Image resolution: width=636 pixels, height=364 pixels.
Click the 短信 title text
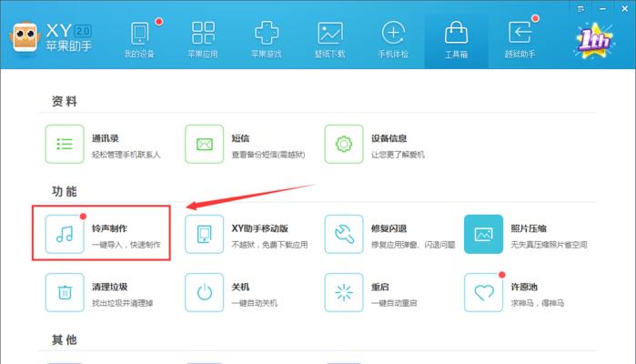(240, 138)
